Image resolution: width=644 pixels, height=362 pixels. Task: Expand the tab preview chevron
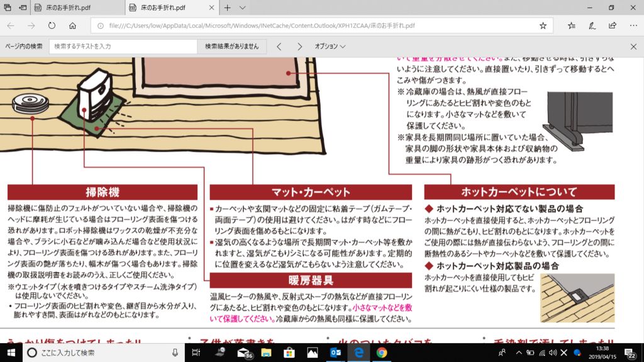pyautogui.click(x=242, y=8)
